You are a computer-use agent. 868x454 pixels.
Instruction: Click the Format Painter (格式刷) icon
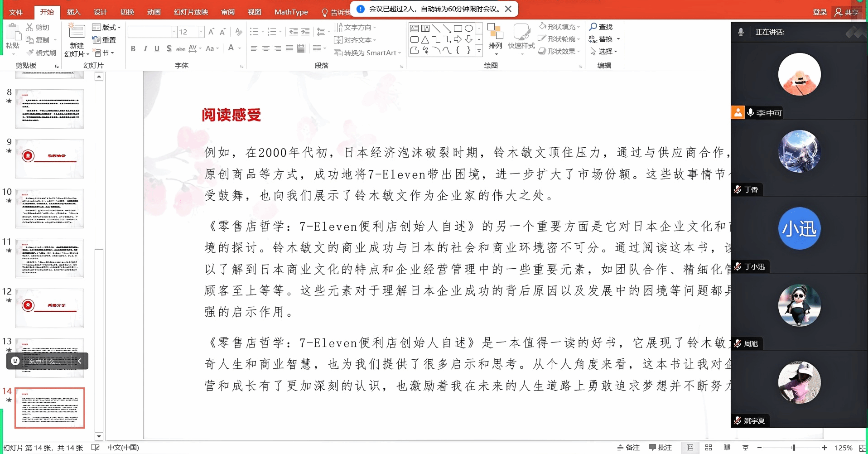pos(30,53)
